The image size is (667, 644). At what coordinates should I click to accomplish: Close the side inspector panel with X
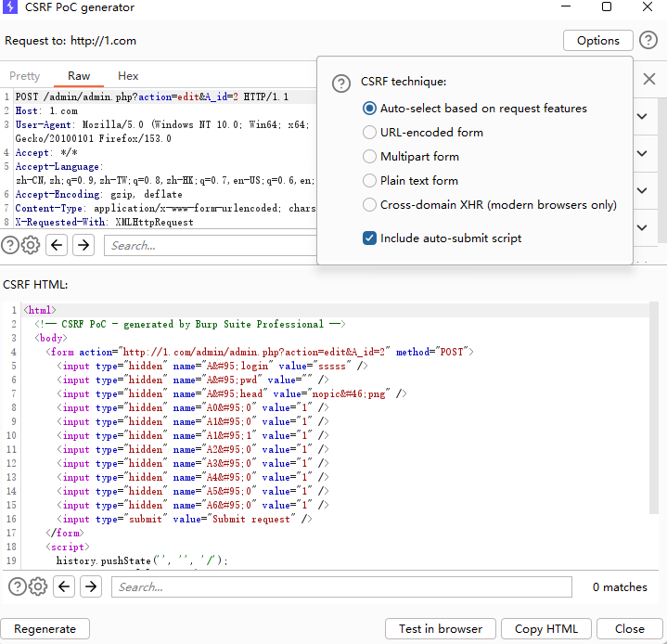[x=649, y=79]
